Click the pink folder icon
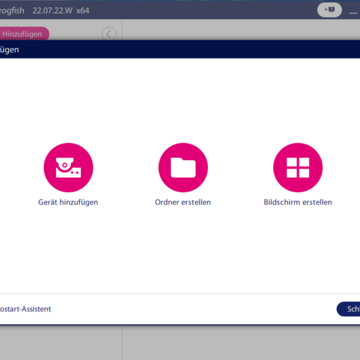The height and width of the screenshot is (360, 360). 183,168
